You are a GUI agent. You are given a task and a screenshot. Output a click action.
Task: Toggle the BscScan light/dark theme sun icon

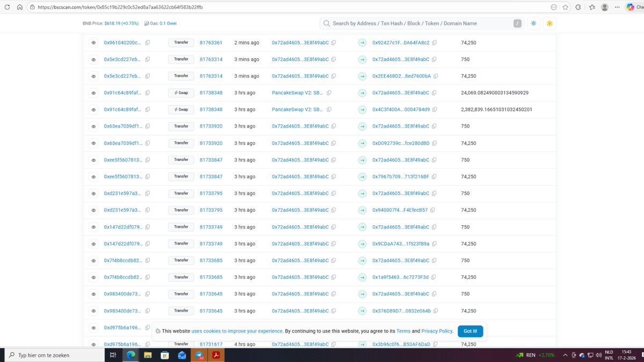pyautogui.click(x=533, y=24)
